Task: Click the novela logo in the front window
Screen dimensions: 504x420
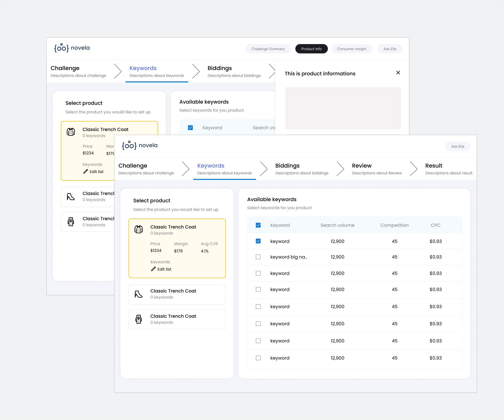Action: [x=140, y=145]
